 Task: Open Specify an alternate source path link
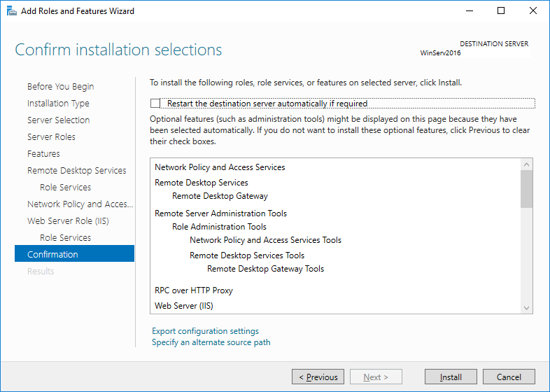pos(211,342)
